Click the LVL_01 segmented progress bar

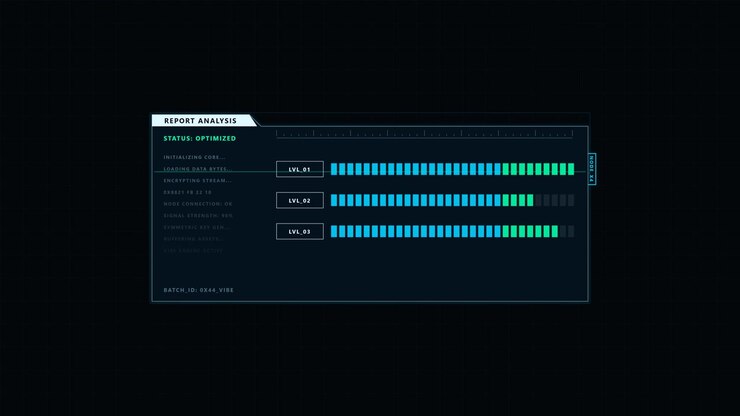click(x=452, y=169)
